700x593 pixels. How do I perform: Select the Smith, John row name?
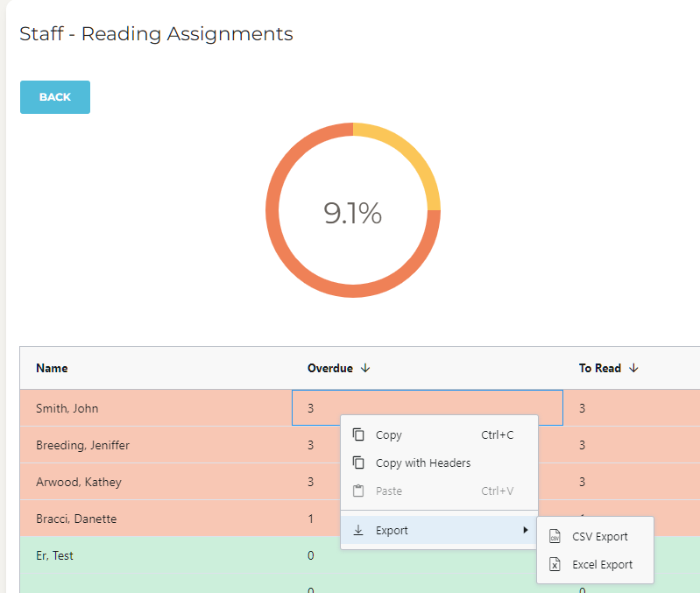click(x=67, y=408)
